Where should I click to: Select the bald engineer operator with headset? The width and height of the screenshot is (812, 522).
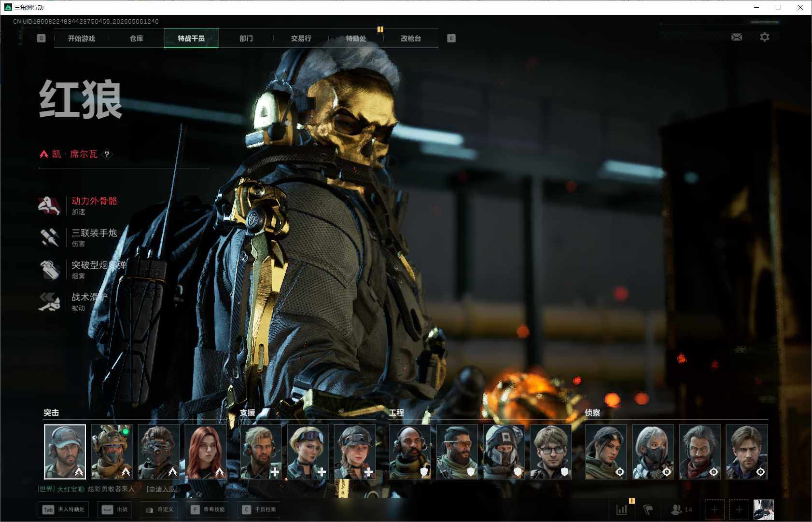click(410, 452)
